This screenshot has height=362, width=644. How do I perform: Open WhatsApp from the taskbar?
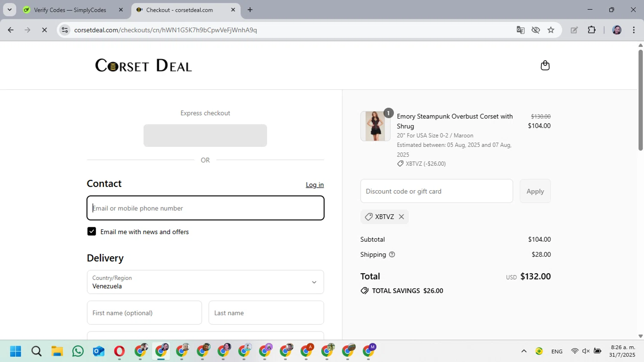(x=78, y=351)
